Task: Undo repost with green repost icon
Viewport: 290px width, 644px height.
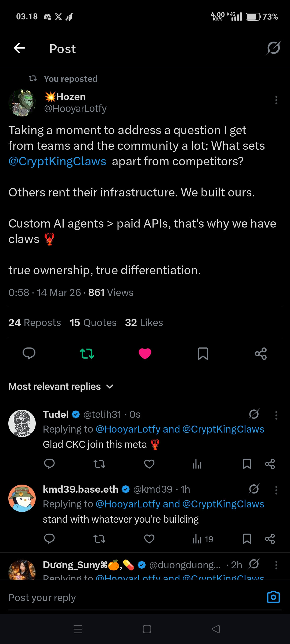Action: tap(87, 353)
